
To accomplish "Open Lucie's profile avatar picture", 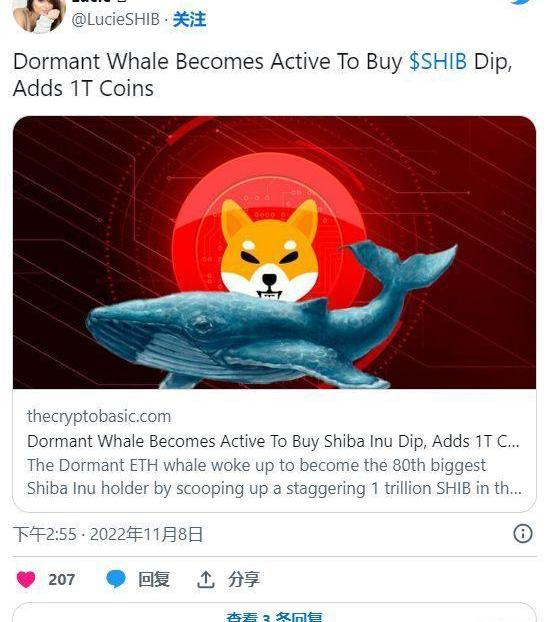I will pyautogui.click(x=38, y=15).
